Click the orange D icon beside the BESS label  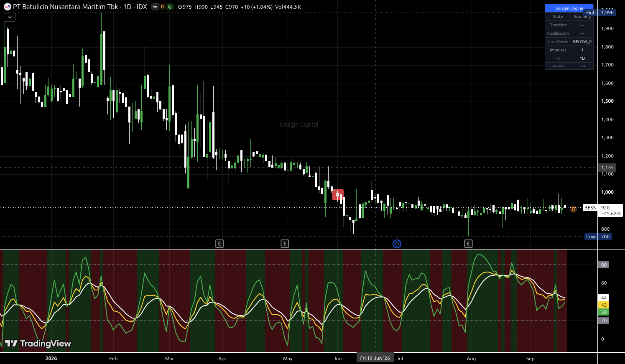(574, 209)
